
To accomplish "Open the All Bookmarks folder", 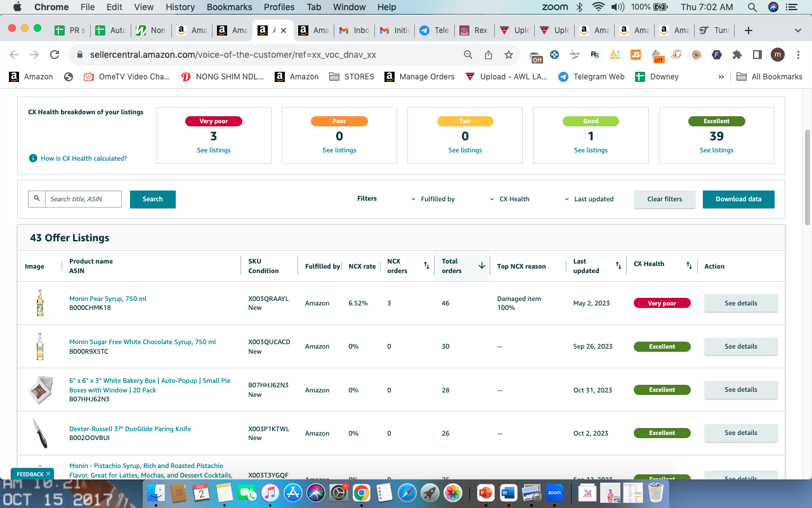I will click(769, 77).
